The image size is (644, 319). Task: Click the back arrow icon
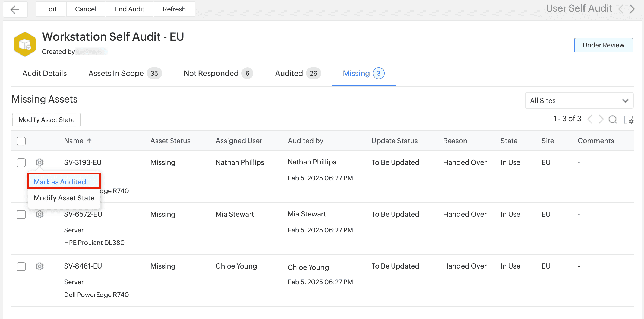click(x=15, y=9)
